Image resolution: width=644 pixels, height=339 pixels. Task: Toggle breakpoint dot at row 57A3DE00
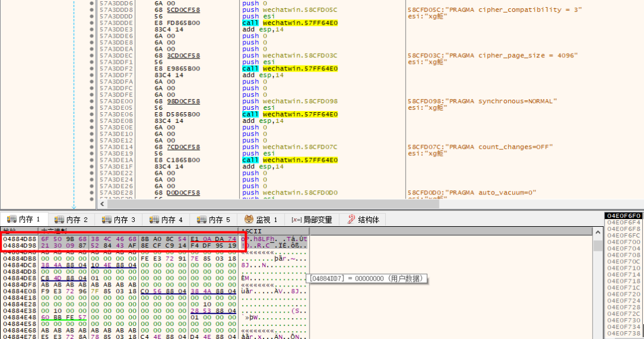point(92,101)
